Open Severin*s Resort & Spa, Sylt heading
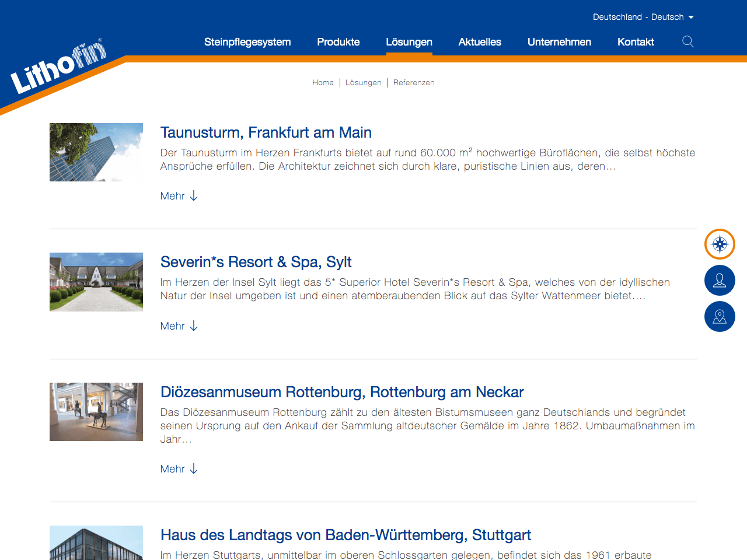This screenshot has height=560, width=747. click(x=256, y=262)
